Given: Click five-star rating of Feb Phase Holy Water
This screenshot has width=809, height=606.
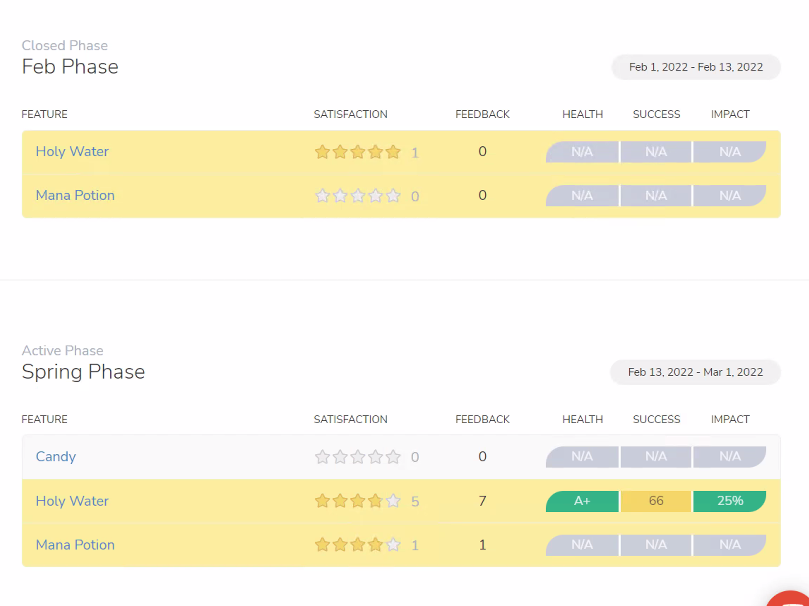Looking at the screenshot, I should [x=358, y=152].
